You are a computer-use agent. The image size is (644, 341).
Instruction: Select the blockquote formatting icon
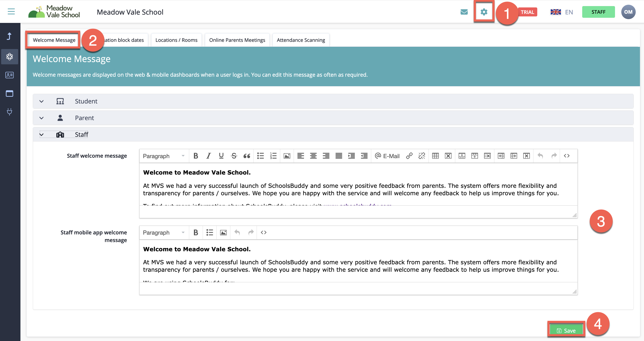pos(247,156)
